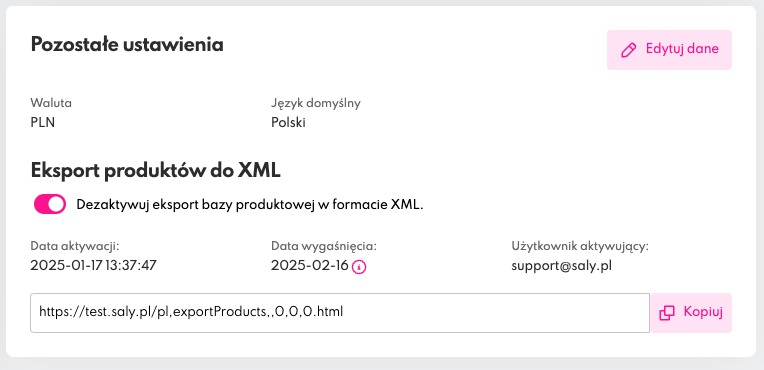Click the 'Eksport produktów do XML' heading

click(155, 170)
